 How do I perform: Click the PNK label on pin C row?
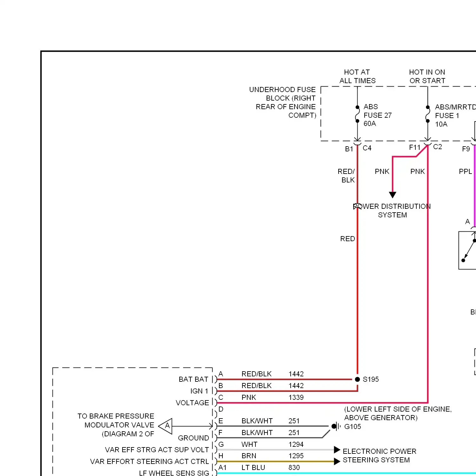[249, 397]
